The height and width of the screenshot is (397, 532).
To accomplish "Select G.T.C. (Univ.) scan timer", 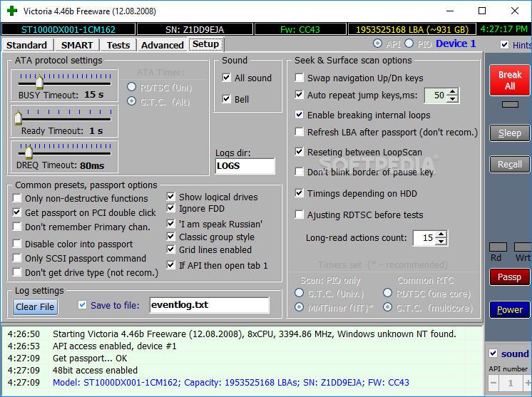I will tap(300, 292).
